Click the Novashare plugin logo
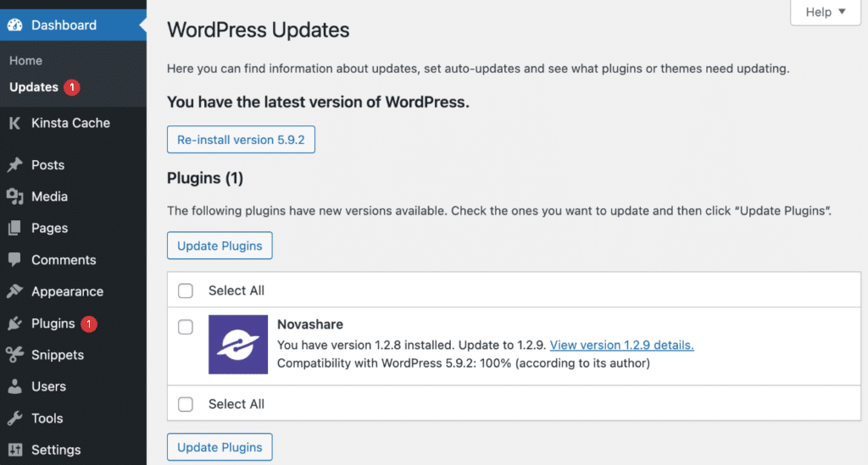868x465 pixels. (x=238, y=345)
